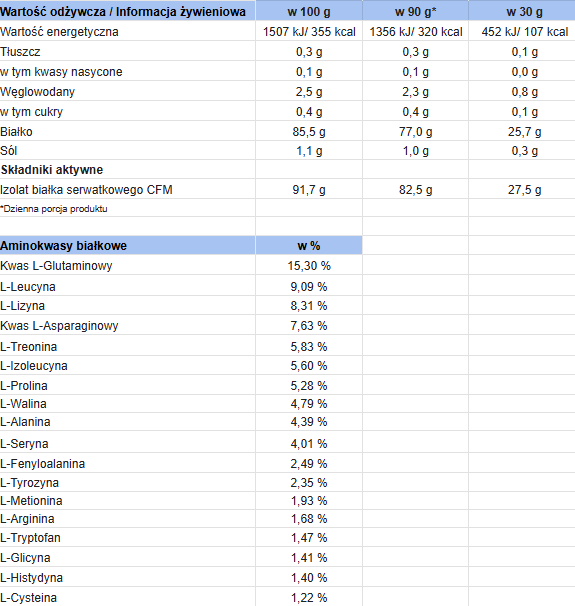
Task: Select the 'Izolat białka serwatkowego CFM' cell
Action: coord(128,189)
